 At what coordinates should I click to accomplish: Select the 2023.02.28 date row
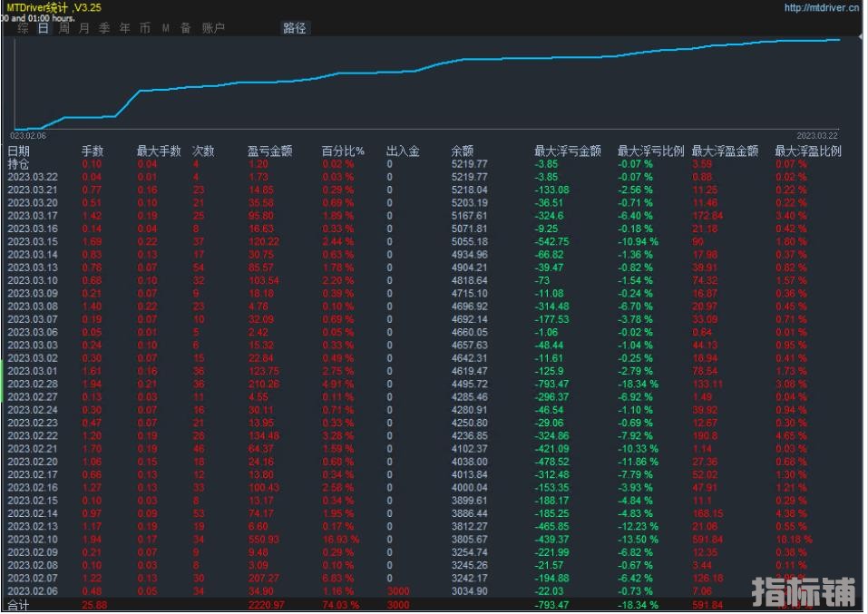point(33,385)
